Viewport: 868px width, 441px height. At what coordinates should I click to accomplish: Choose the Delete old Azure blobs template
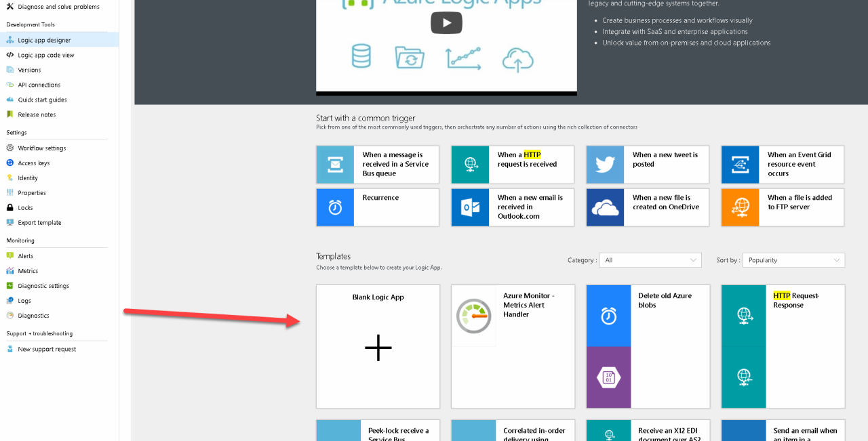click(x=648, y=346)
